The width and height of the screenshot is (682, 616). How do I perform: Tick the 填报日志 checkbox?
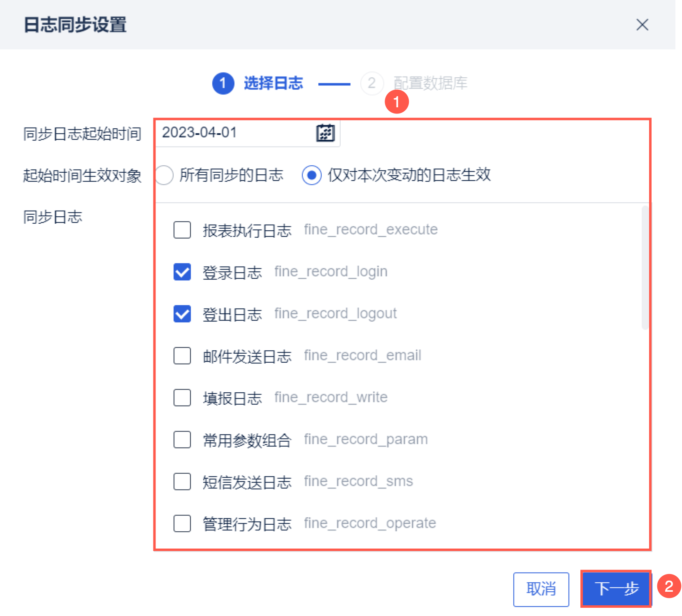pyautogui.click(x=182, y=398)
